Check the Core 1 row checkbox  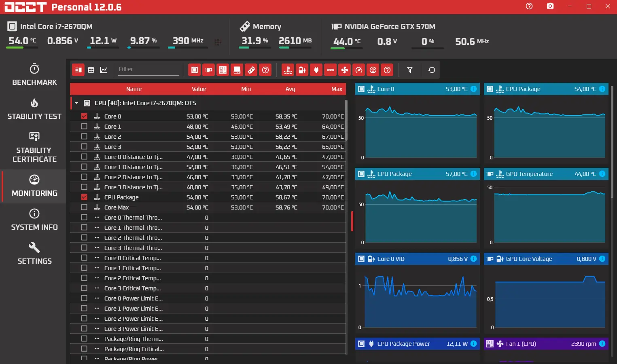pos(84,126)
